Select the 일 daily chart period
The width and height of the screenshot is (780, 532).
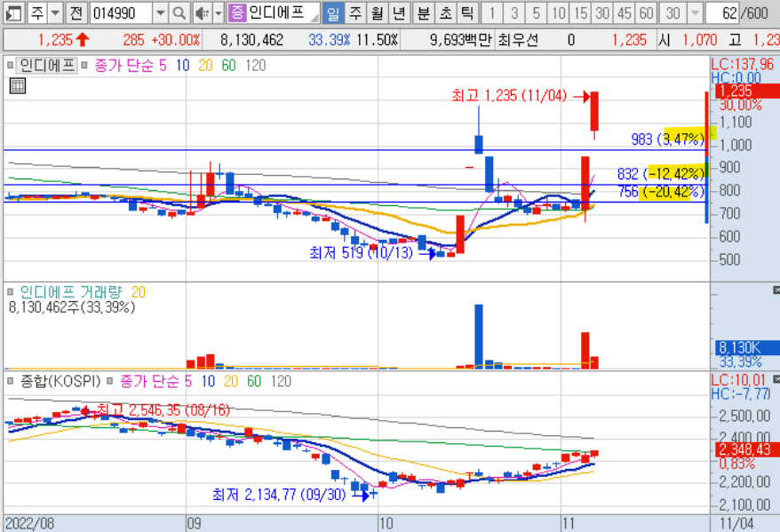click(333, 13)
